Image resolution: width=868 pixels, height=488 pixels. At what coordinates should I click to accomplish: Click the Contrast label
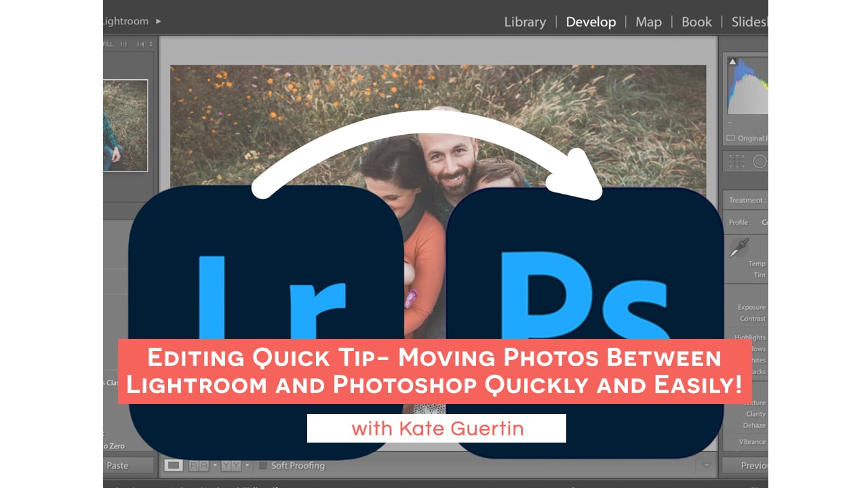753,319
